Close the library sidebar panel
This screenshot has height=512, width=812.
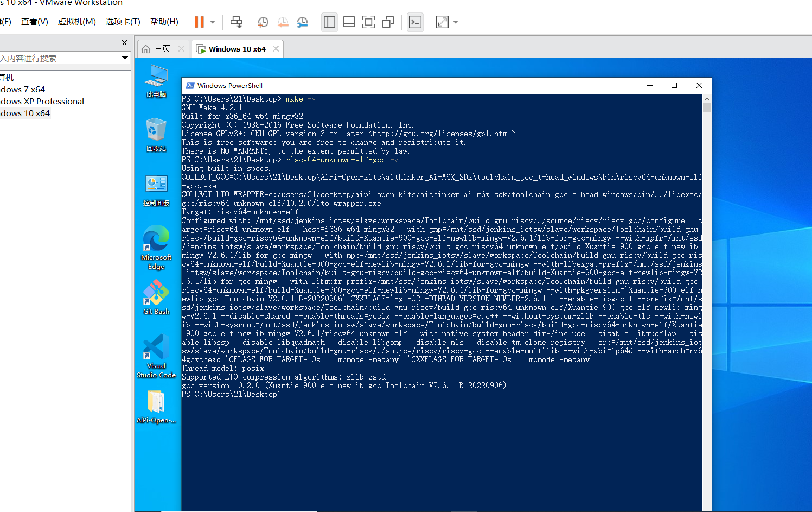pos(124,42)
